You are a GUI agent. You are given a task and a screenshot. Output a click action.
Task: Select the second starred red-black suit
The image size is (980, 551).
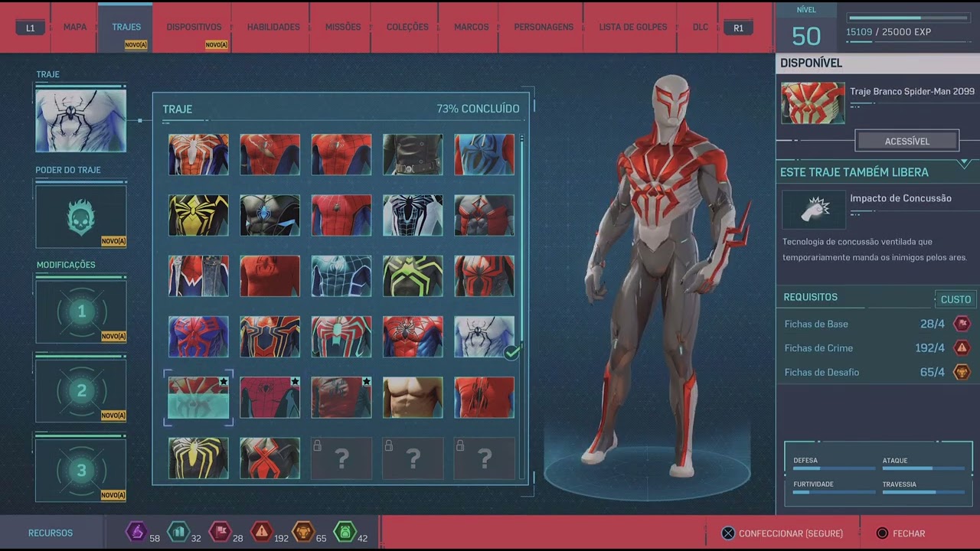pos(269,397)
